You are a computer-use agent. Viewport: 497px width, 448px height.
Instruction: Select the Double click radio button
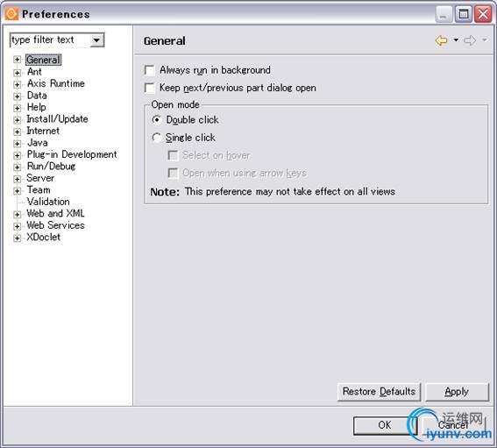[157, 120]
